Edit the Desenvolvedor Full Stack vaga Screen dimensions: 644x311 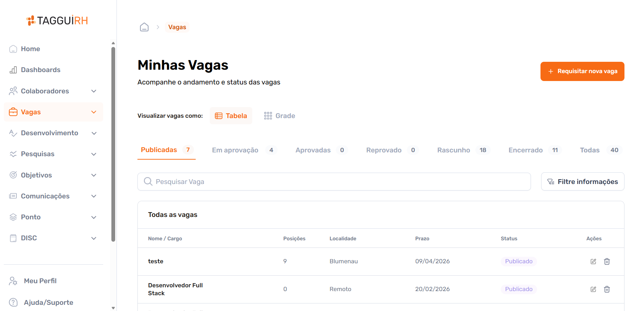[x=593, y=289]
